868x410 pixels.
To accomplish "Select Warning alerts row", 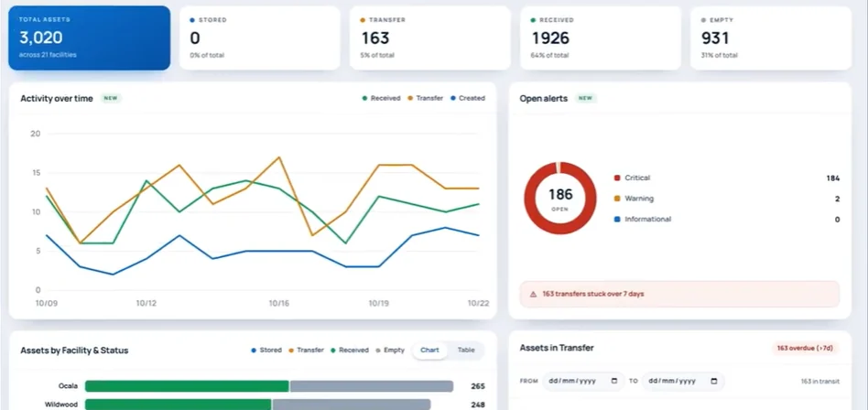I will (727, 199).
